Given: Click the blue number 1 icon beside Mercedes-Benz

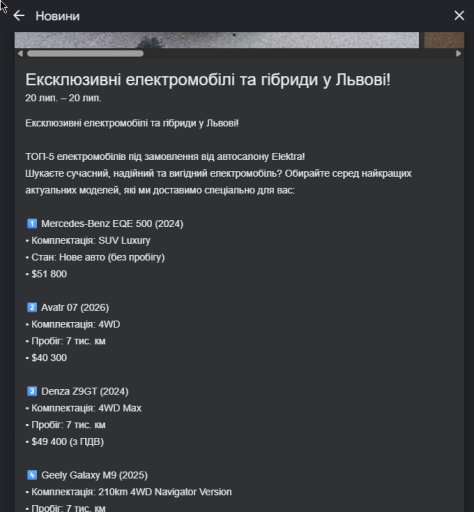Looking at the screenshot, I should tap(32, 223).
